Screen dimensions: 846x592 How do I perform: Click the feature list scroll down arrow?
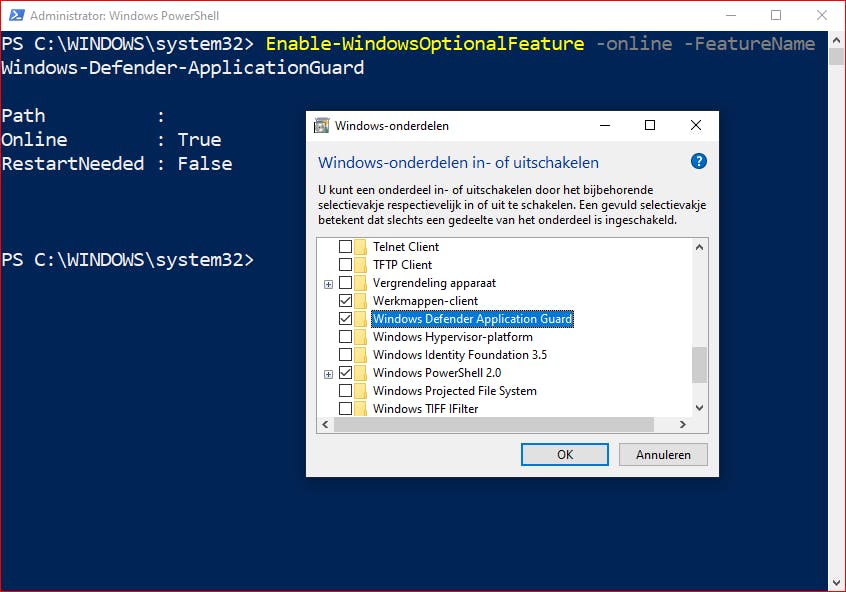point(699,408)
